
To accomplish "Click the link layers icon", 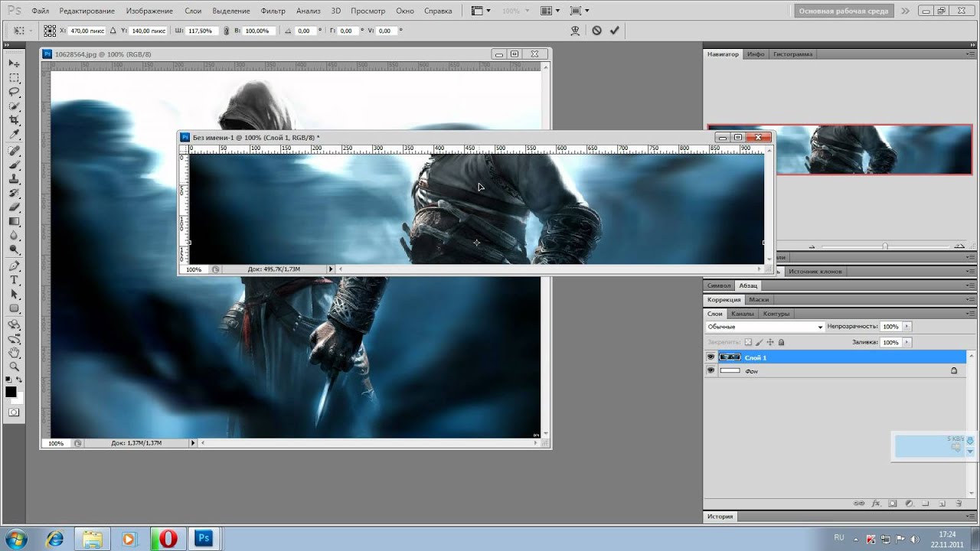I will point(859,504).
